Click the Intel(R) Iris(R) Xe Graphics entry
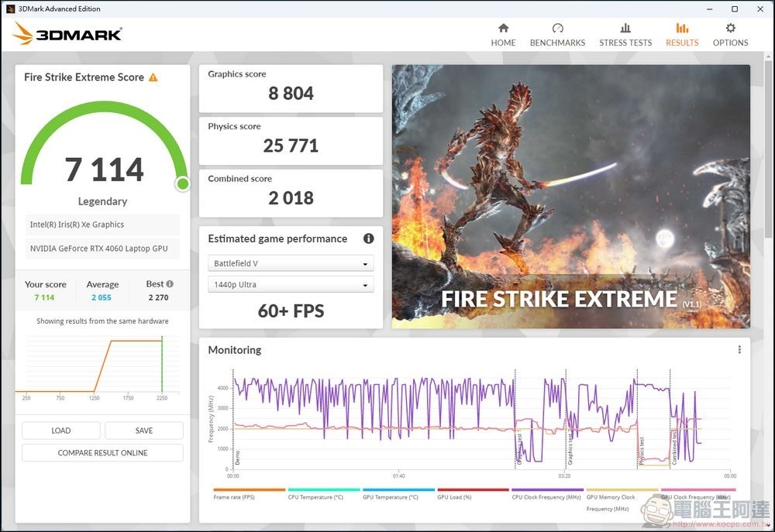The image size is (775, 532). (x=102, y=225)
